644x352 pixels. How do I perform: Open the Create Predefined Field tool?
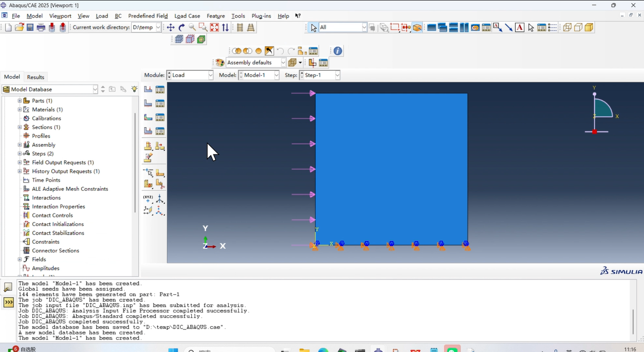pyautogui.click(x=148, y=117)
